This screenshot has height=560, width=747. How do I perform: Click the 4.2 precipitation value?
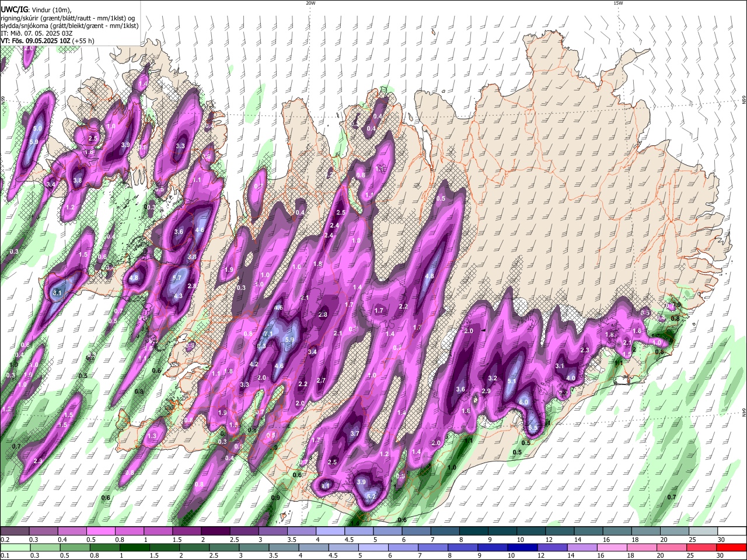tap(254, 364)
